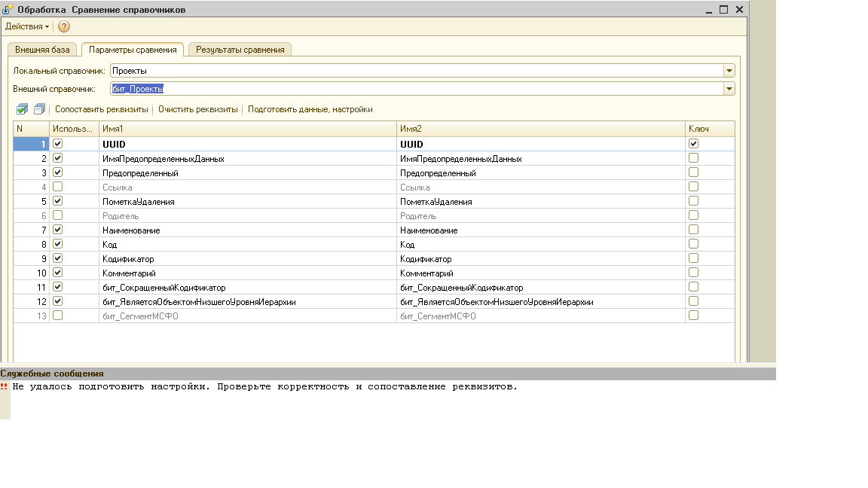Select the UUID cell in Имя1 column
Image resolution: width=868 pixels, height=488 pixels.
click(x=248, y=144)
